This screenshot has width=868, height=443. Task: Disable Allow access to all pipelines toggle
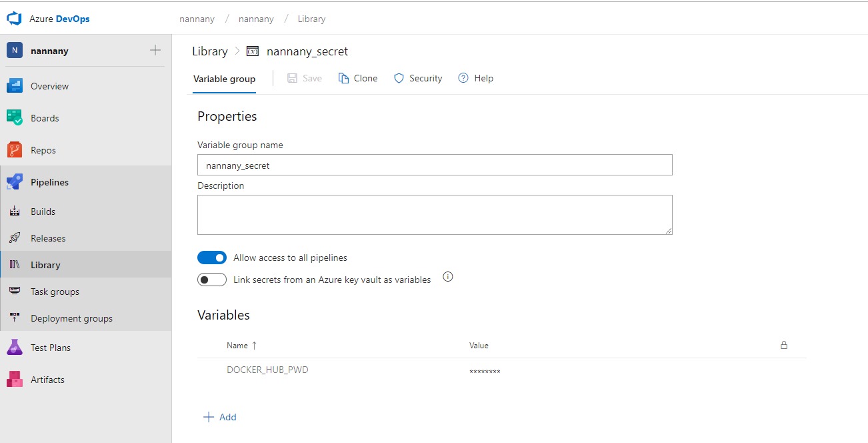[x=212, y=258]
